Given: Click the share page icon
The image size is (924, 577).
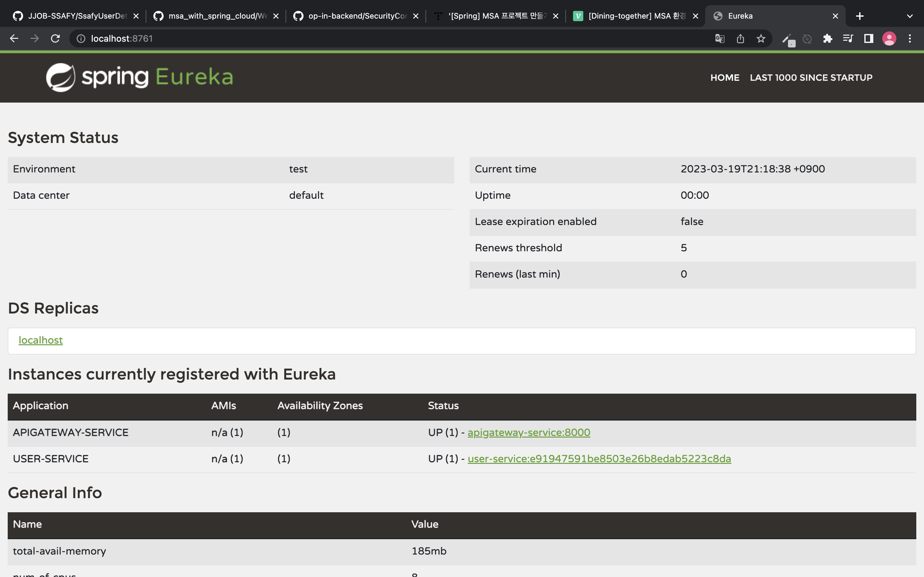Looking at the screenshot, I should click(x=740, y=38).
